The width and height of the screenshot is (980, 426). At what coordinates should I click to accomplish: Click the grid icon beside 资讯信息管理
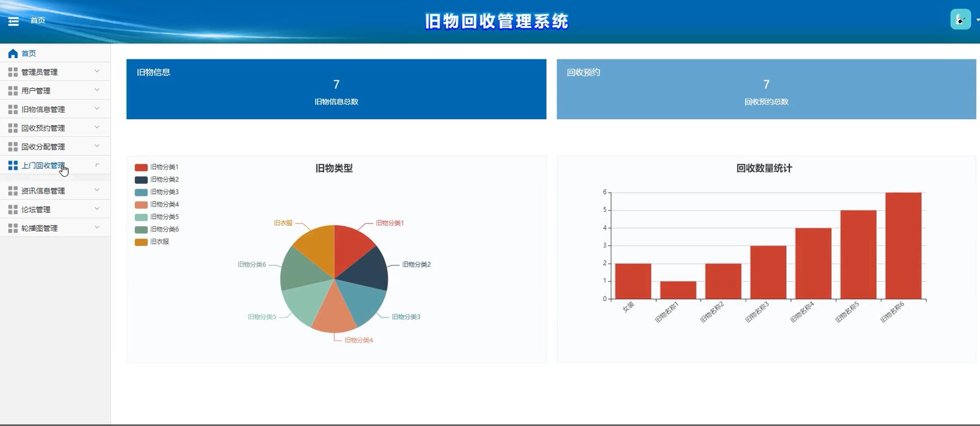click(x=13, y=191)
